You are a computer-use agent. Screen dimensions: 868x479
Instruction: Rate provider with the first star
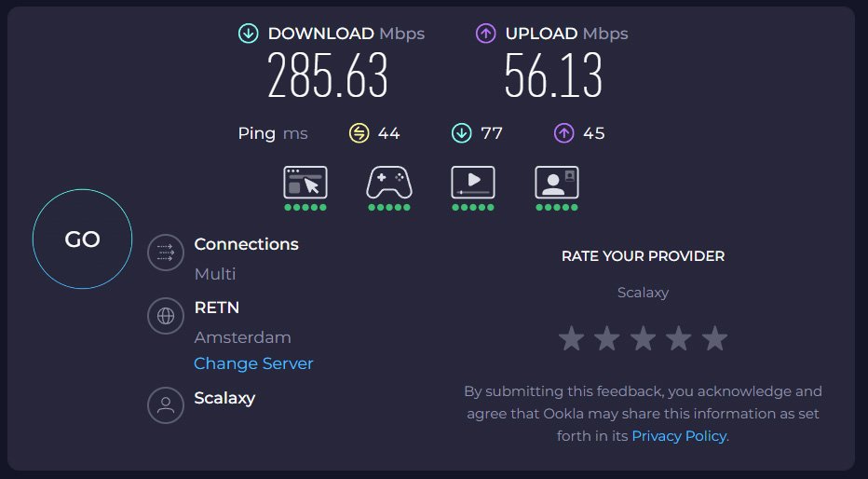click(571, 338)
